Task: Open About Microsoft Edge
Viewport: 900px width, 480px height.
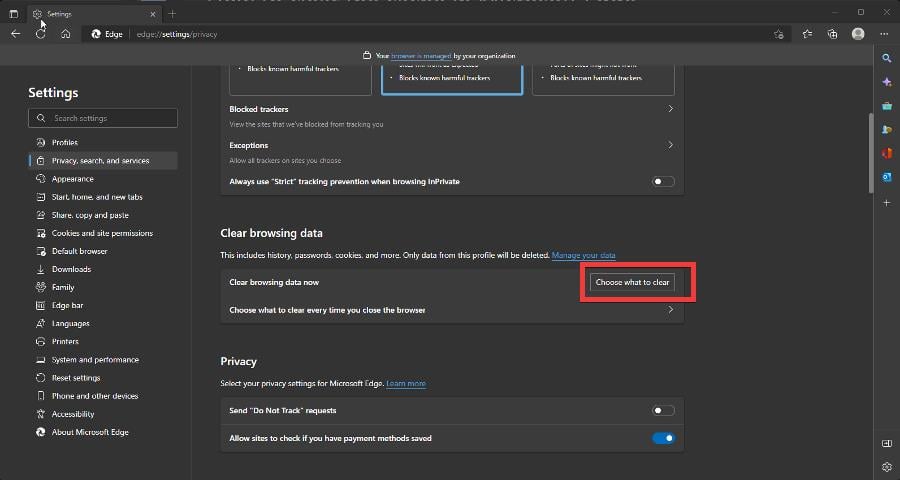Action: click(103, 432)
